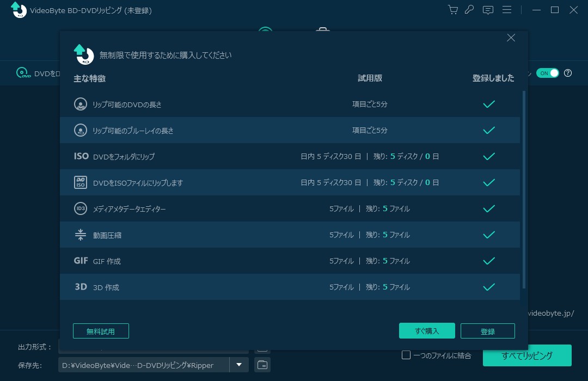Click the 3D creation icon
Viewport: 588px width, 381px height.
(x=81, y=287)
